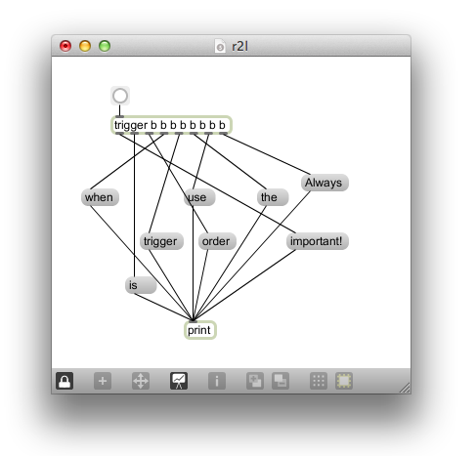This screenshot has width=476, height=456.
Task: Click the 'is' message box
Action: coord(141,285)
